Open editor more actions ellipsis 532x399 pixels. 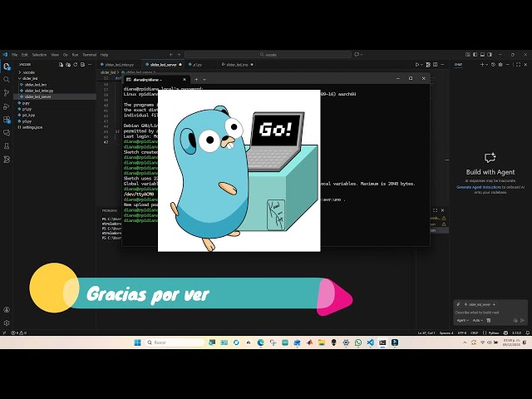click(x=442, y=65)
